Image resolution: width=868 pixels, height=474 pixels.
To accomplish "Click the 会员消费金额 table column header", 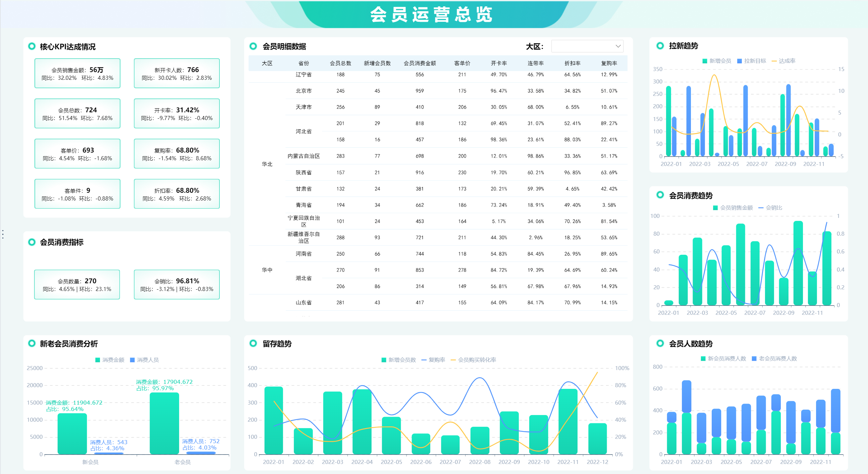I will [420, 63].
